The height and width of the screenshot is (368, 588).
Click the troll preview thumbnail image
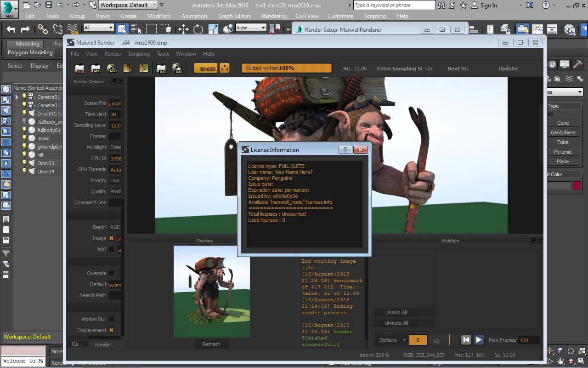point(212,292)
